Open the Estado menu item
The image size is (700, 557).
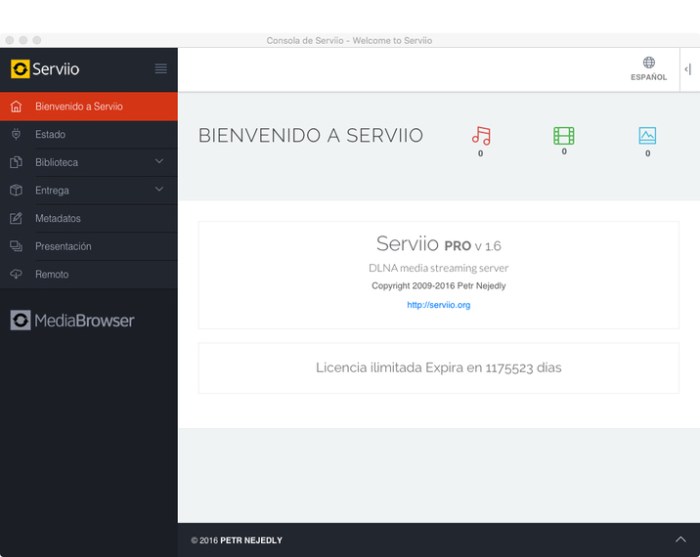pyautogui.click(x=89, y=134)
